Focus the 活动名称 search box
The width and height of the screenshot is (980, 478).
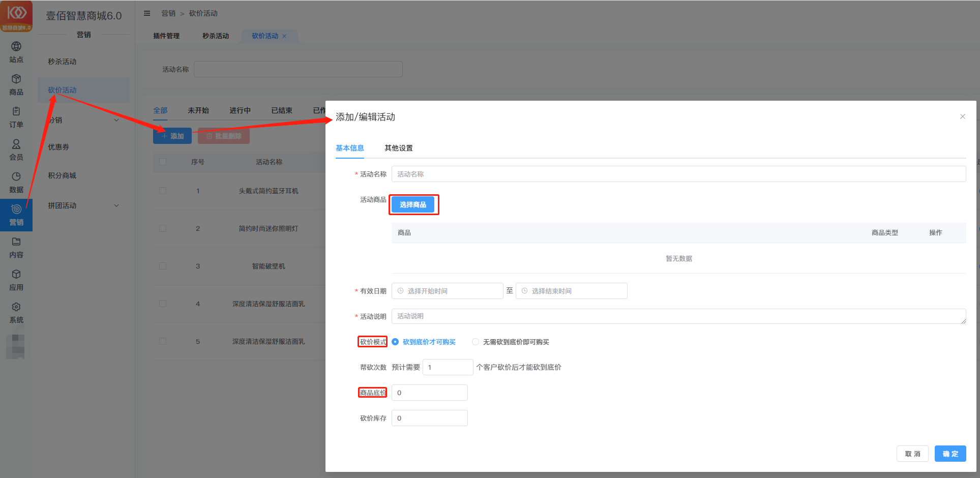298,69
